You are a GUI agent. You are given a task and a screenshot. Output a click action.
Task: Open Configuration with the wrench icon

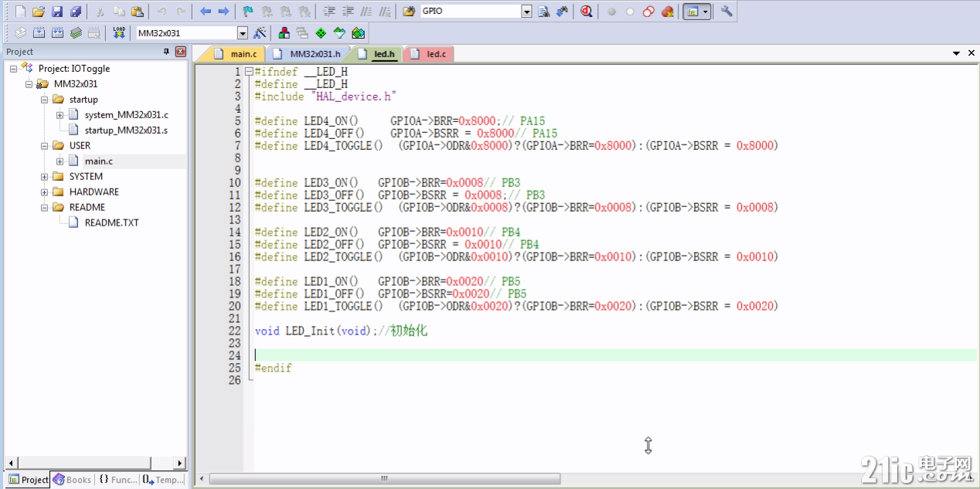[726, 12]
